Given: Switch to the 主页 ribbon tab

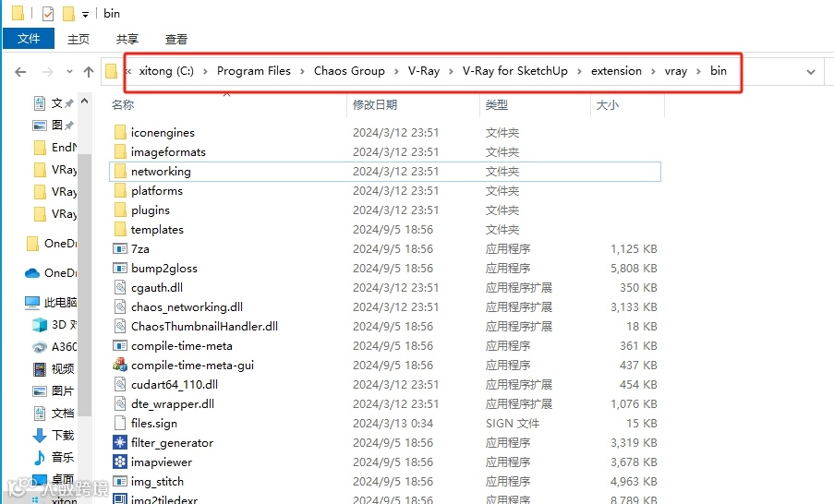Looking at the screenshot, I should [79, 40].
